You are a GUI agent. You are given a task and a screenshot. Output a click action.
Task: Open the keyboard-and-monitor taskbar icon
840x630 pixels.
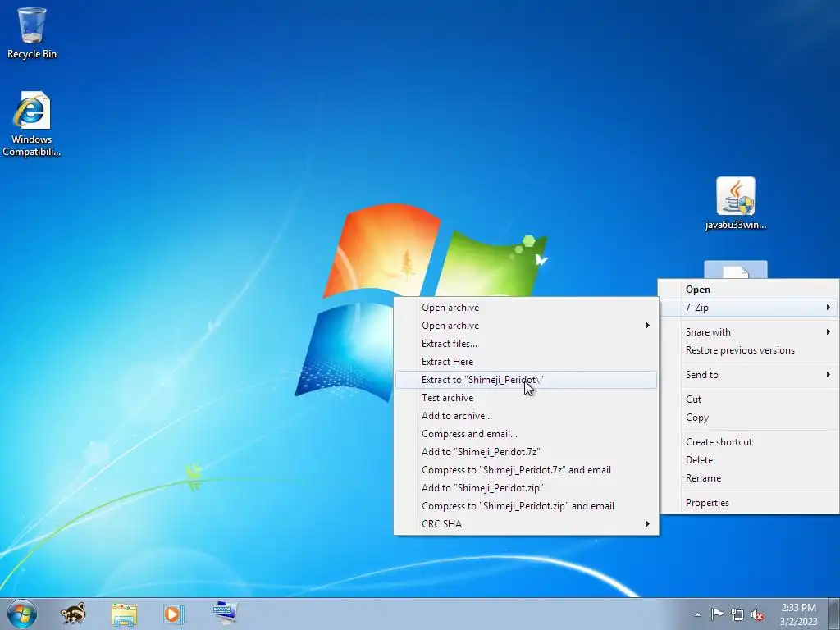point(225,613)
